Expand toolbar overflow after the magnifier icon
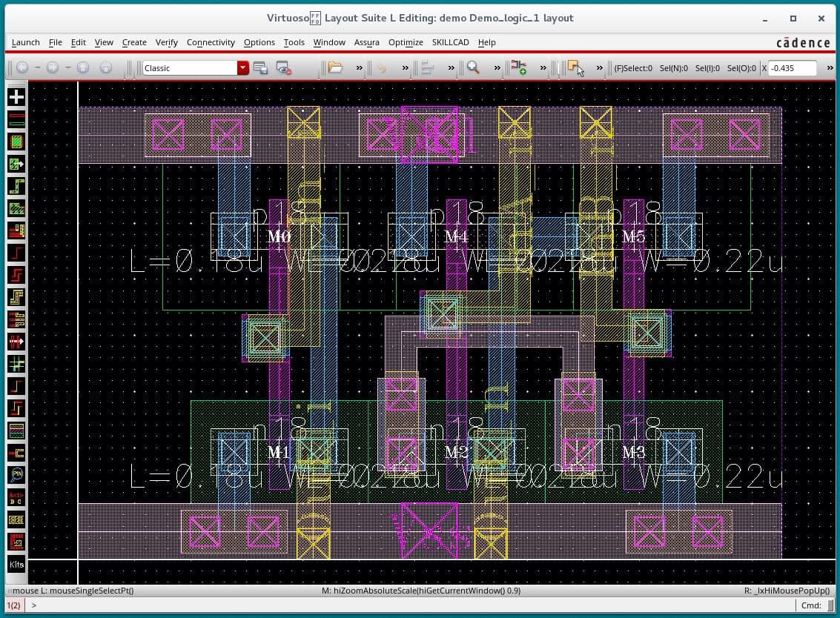This screenshot has height=618, width=840. tap(496, 68)
